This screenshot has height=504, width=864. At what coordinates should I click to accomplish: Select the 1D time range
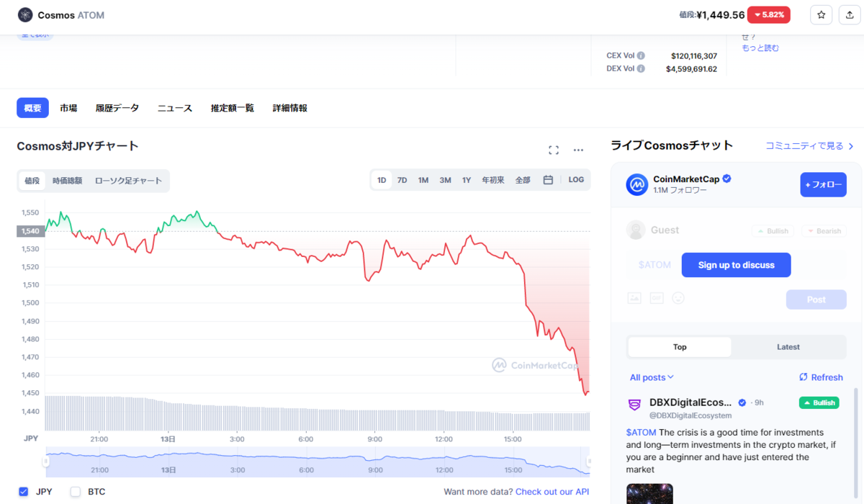tap(382, 180)
